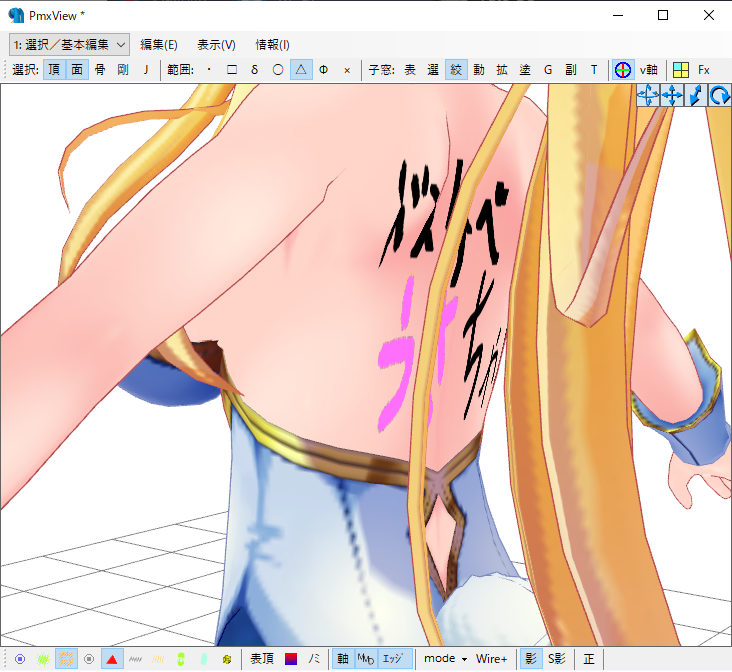Toggle vertex (頂) selection
The width and height of the screenshot is (732, 672).
(54, 70)
